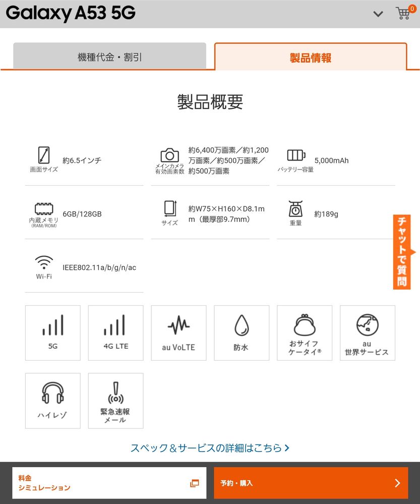Click the 重量 weight scale icon
The image size is (420, 504).
tap(295, 208)
